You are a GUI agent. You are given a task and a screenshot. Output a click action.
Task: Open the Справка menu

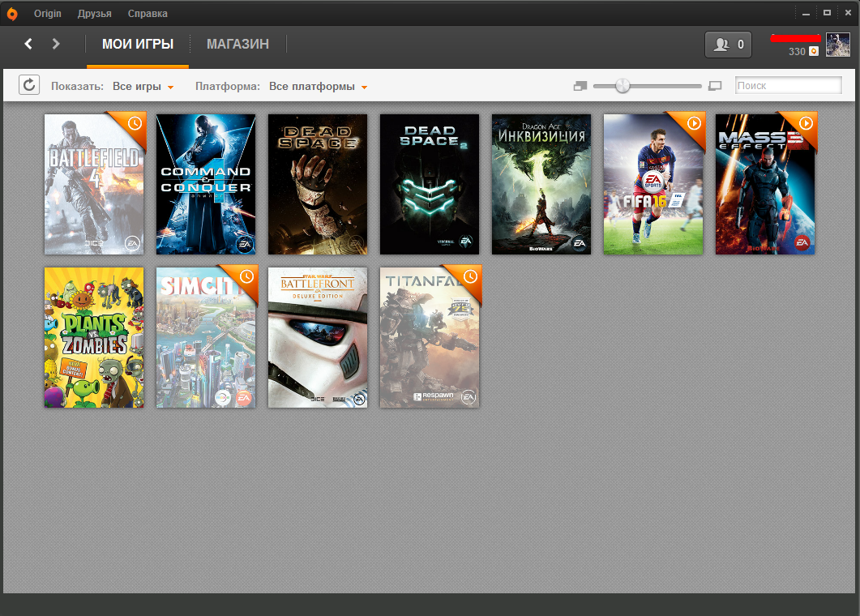[148, 14]
